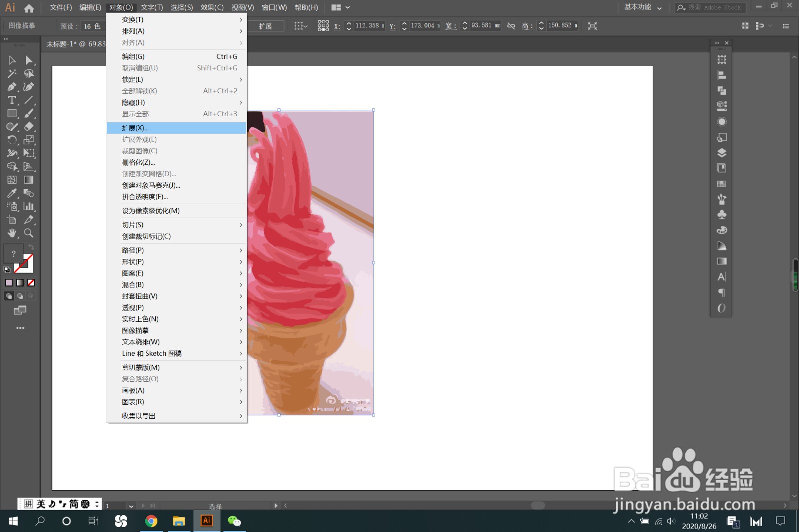
Task: Expand the 图像描摹 submenu in Object menu
Action: pyautogui.click(x=177, y=331)
